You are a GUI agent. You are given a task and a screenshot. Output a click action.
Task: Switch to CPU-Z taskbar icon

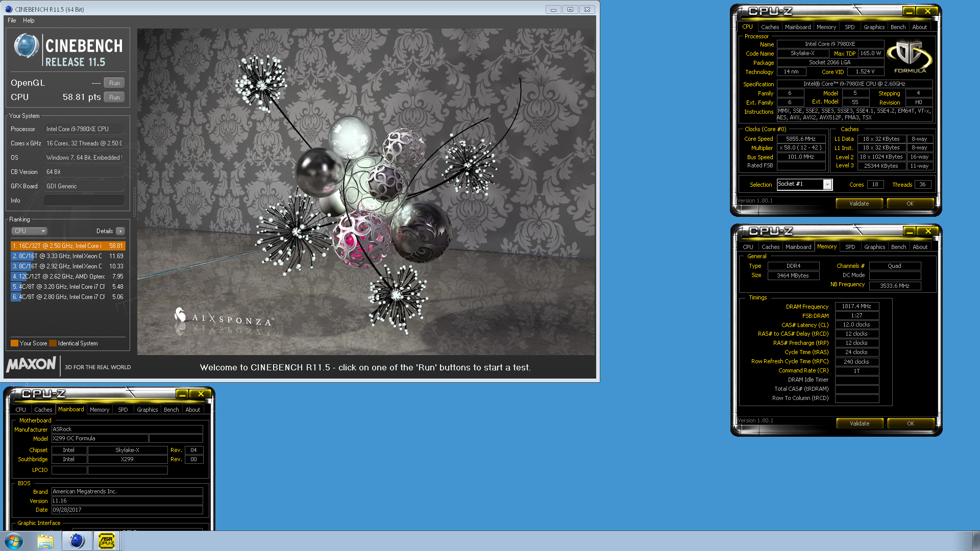107,541
